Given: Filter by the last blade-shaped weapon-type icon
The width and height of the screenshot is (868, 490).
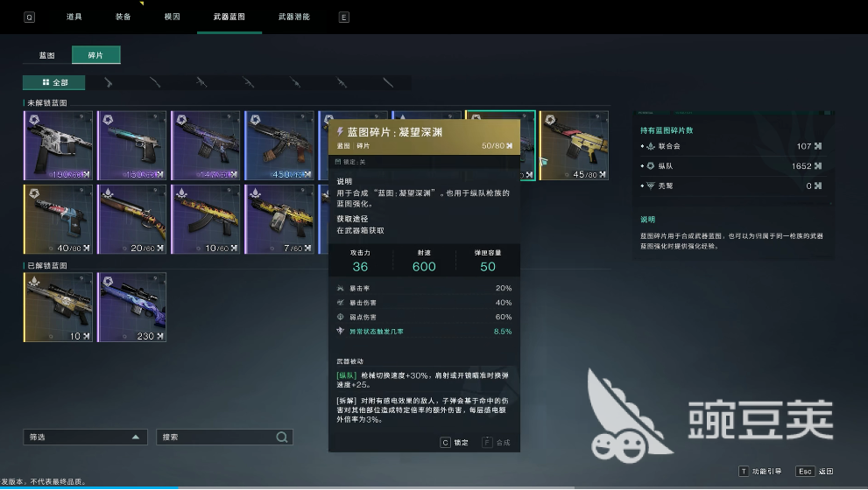Looking at the screenshot, I should 388,82.
